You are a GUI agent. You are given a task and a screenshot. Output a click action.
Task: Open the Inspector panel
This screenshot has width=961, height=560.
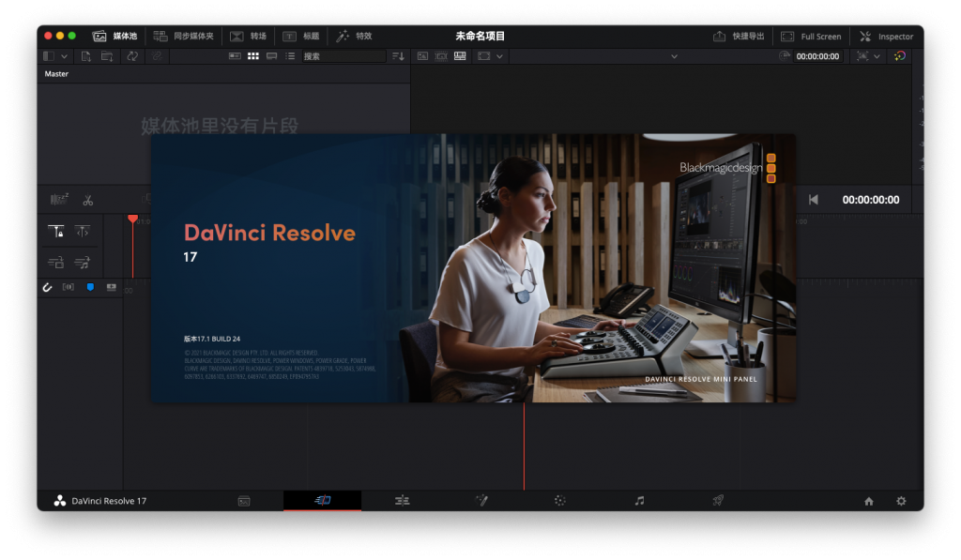pos(886,37)
